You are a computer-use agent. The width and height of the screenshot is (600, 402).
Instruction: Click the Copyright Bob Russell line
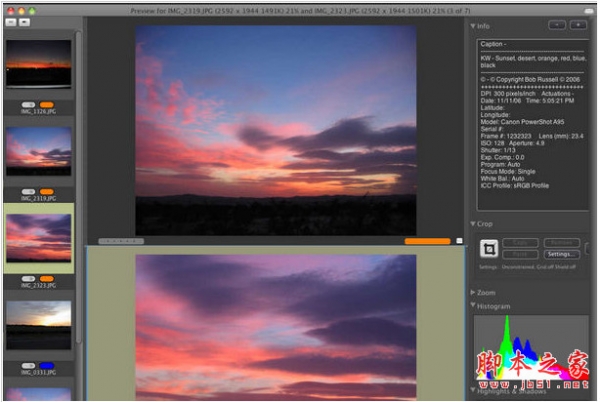(530, 80)
